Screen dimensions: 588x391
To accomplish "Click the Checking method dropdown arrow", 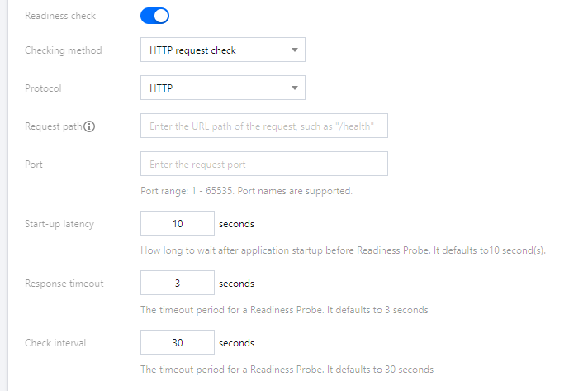I will tap(295, 50).
